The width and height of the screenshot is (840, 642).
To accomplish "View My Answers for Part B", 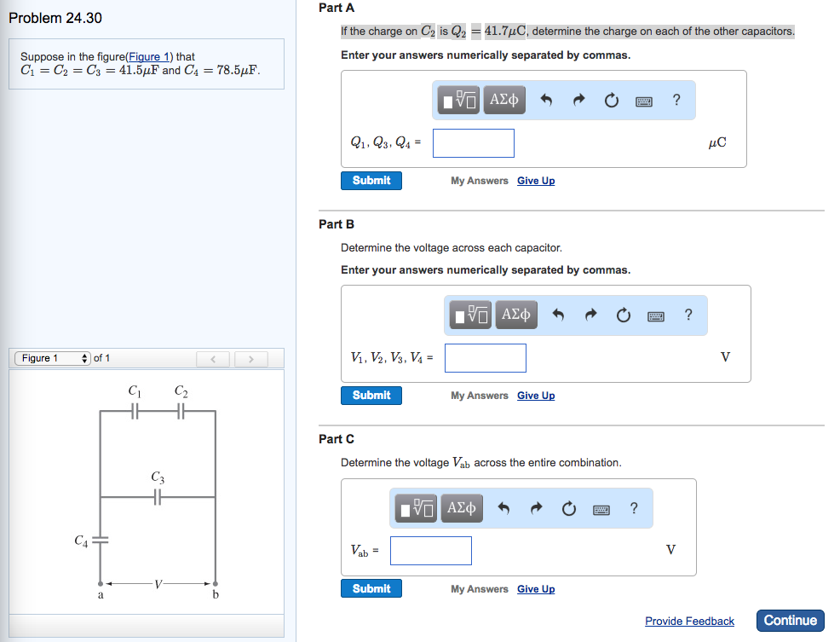I will click(x=480, y=396).
